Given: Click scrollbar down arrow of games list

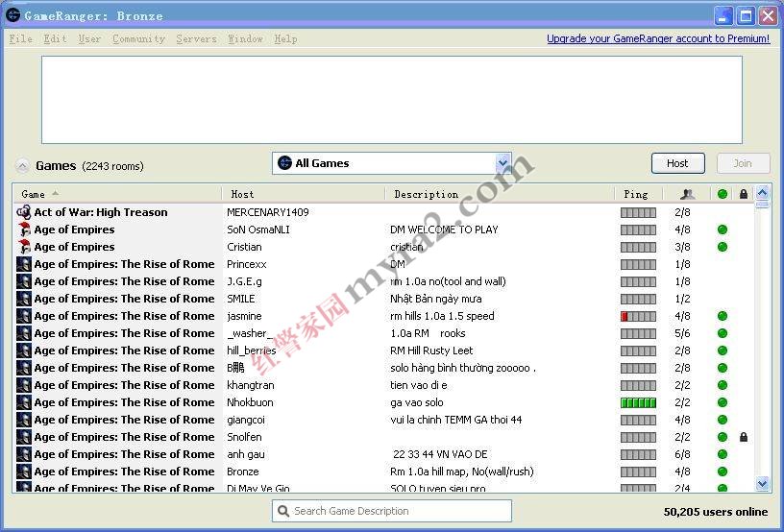Looking at the screenshot, I should 762,483.
